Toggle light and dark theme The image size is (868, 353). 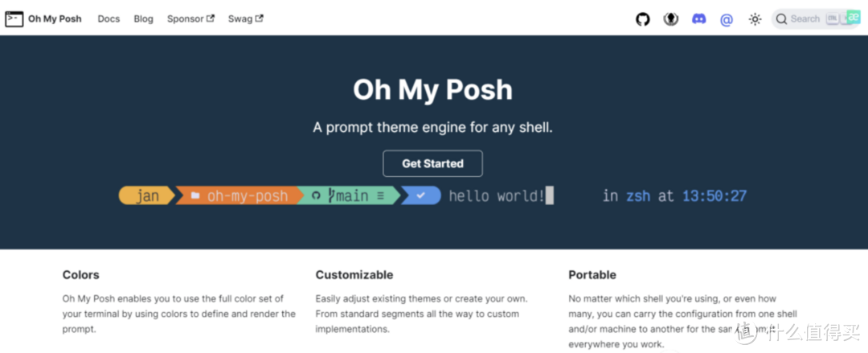pyautogui.click(x=755, y=19)
